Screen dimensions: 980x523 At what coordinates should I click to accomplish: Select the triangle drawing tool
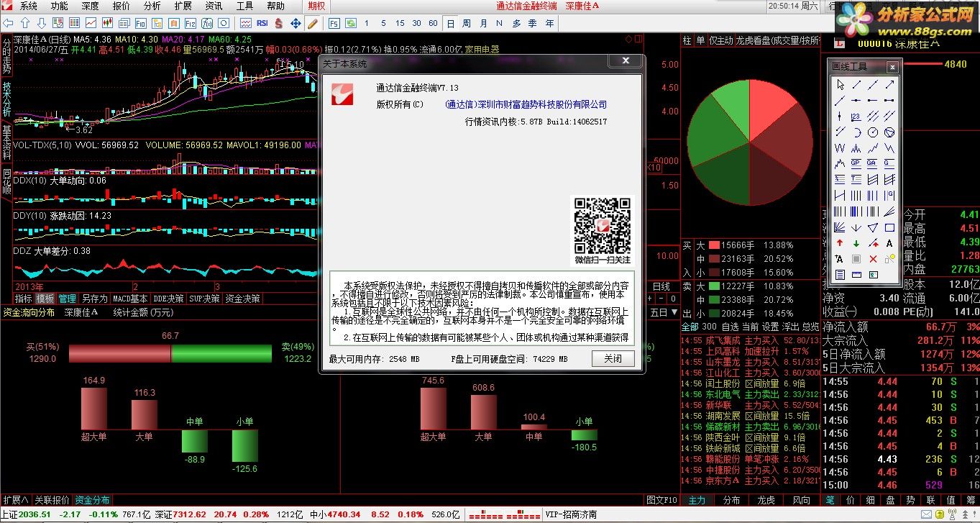pyautogui.click(x=873, y=227)
